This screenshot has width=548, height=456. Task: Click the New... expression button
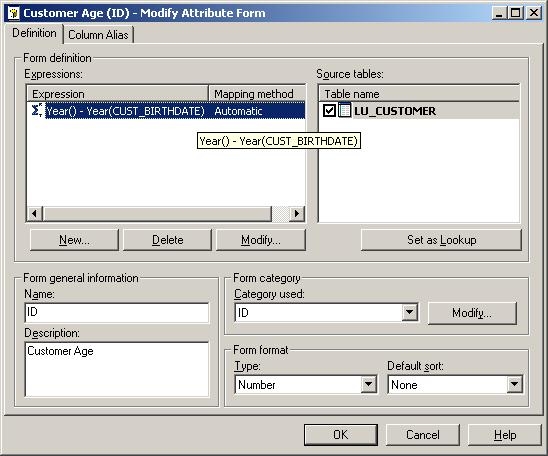[74, 240]
